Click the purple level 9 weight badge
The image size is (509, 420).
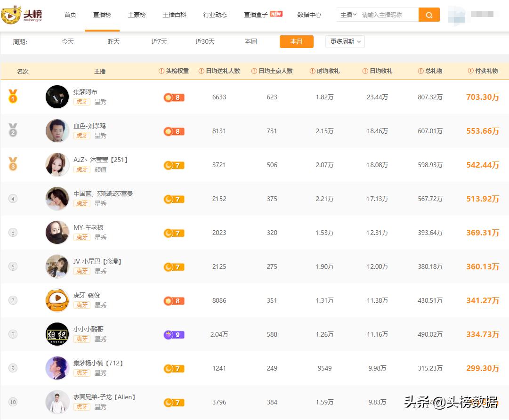(174, 335)
